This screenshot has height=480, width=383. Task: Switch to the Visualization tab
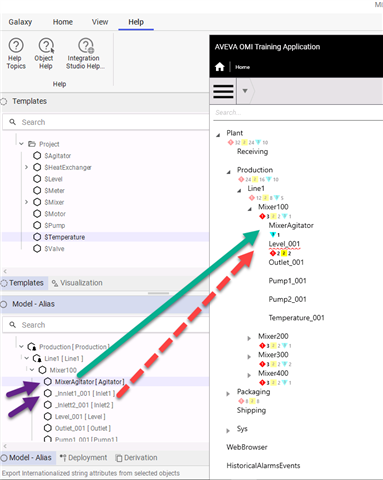tap(77, 283)
